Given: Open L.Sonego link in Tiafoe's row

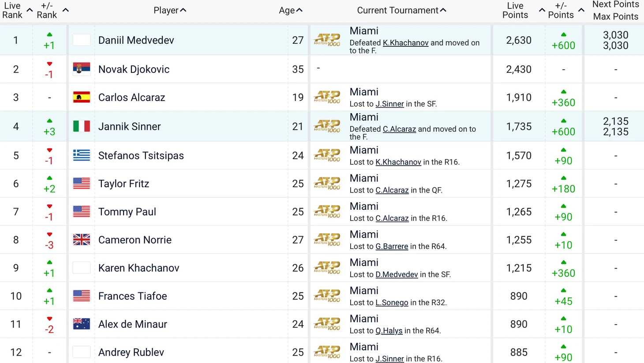Looking at the screenshot, I should pyautogui.click(x=392, y=302).
